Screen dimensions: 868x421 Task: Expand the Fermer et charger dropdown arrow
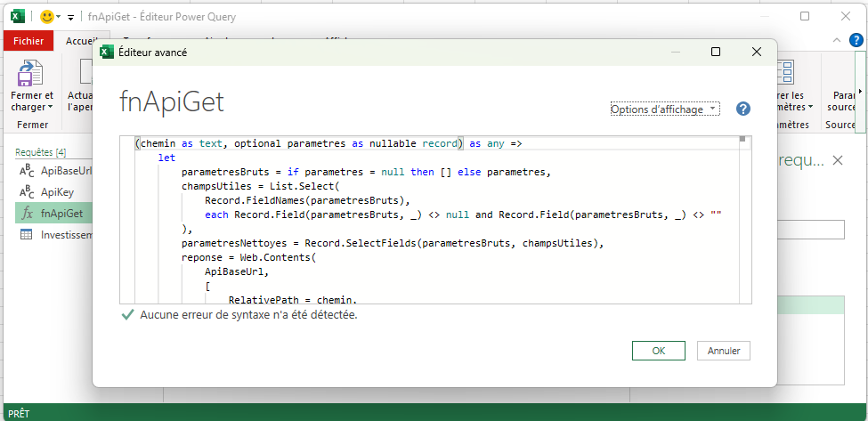pyautogui.click(x=51, y=108)
